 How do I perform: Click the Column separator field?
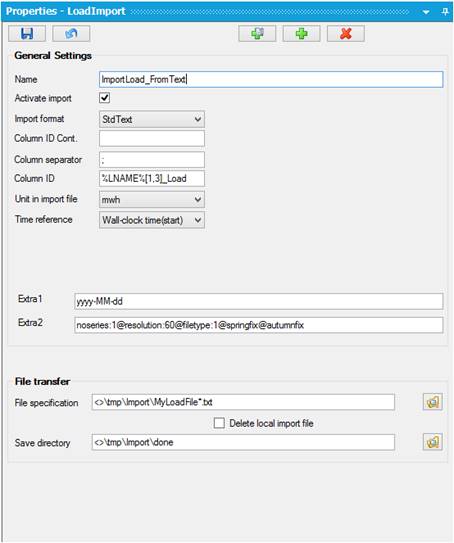[152, 160]
